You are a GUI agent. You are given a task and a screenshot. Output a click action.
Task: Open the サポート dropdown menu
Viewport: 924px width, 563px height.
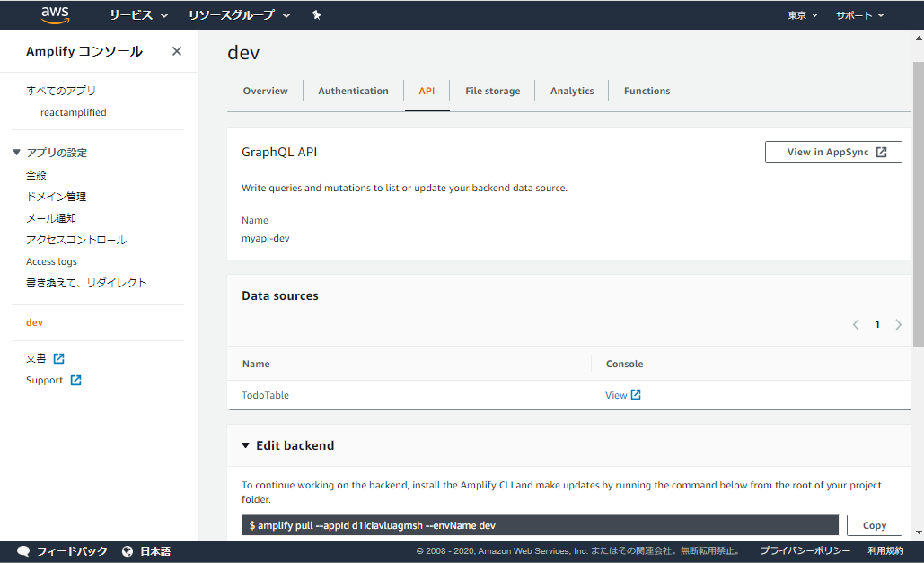tap(859, 15)
